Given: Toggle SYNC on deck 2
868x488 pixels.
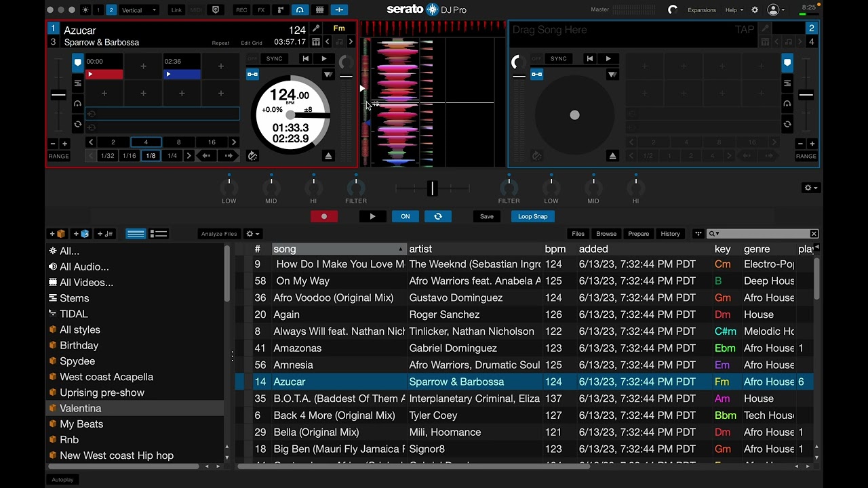Looking at the screenshot, I should (x=558, y=59).
